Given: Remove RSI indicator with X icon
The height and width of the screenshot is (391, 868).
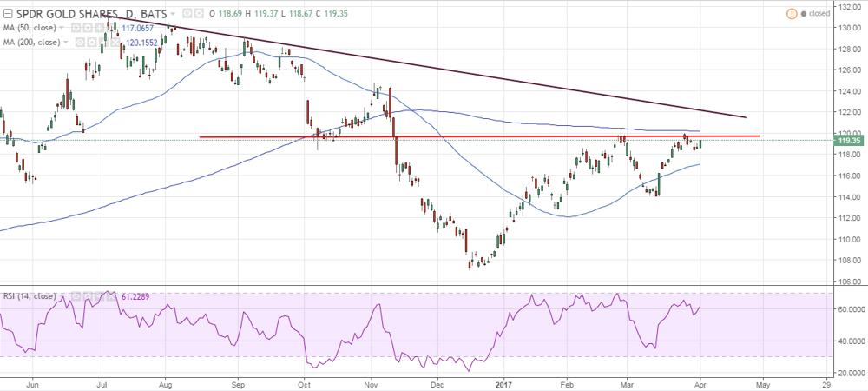Looking at the screenshot, I should point(111,296).
